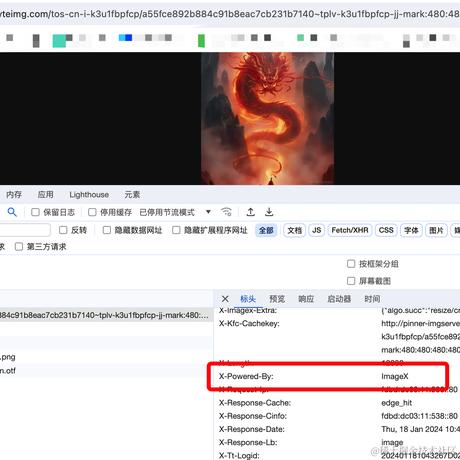Click the browser address bar URL
The height and width of the screenshot is (460, 460).
click(x=230, y=14)
